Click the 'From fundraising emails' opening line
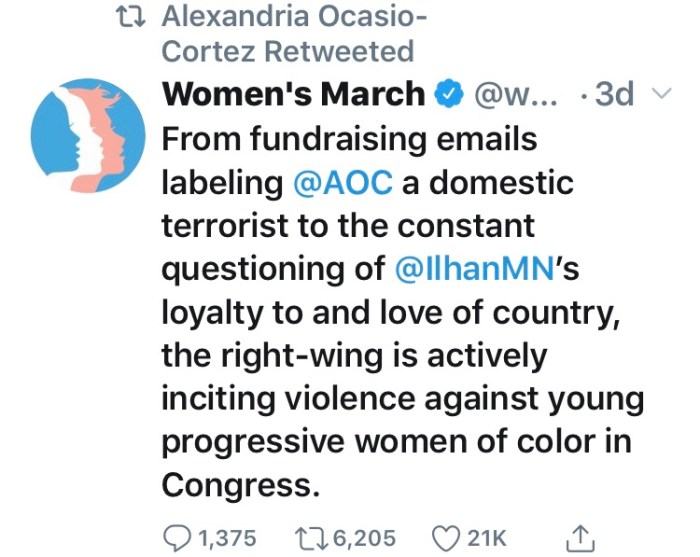The image size is (700, 557). pyautogui.click(x=349, y=141)
